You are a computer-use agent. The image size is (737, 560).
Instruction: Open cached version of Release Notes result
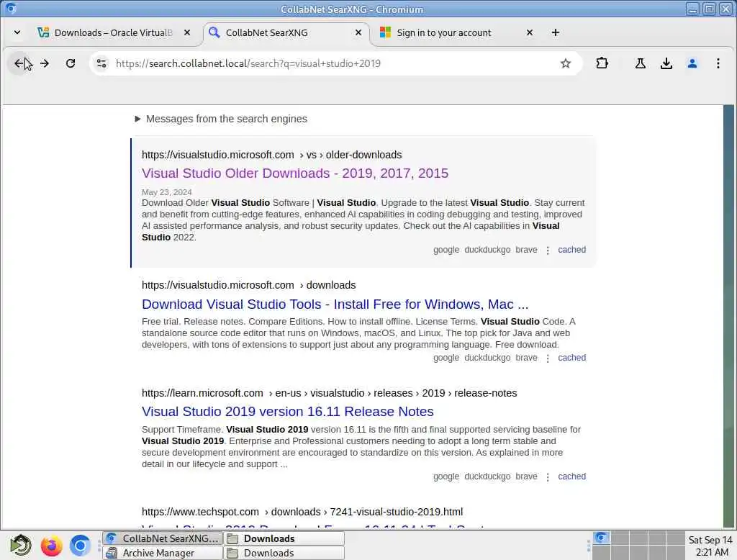[x=571, y=477]
